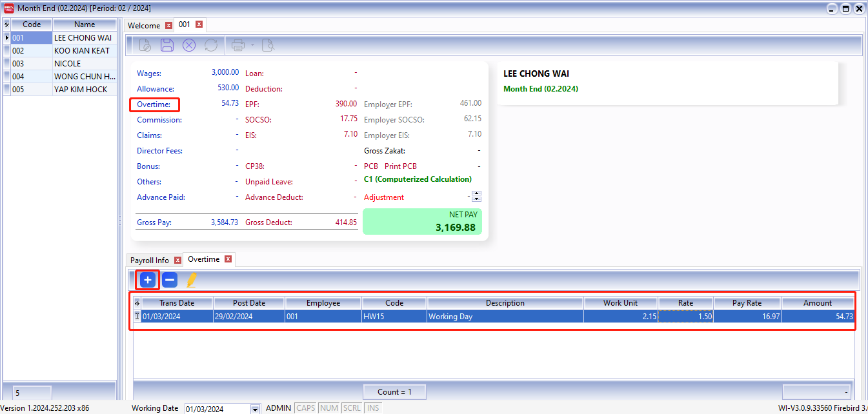Image resolution: width=868 pixels, height=414 pixels.
Task: Click inside the Working Date input field
Action: [213, 408]
